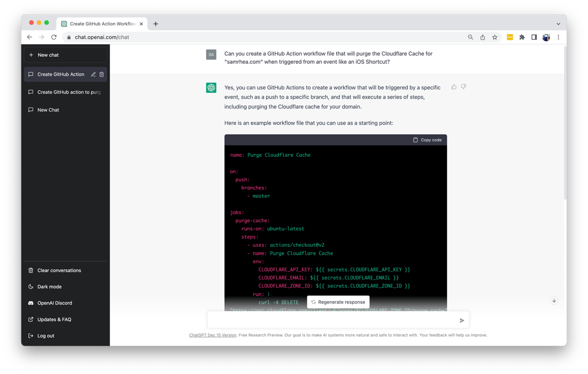This screenshot has height=374, width=588.
Task: Open ChatGPT Dec 15 Version link
Action: (212, 335)
